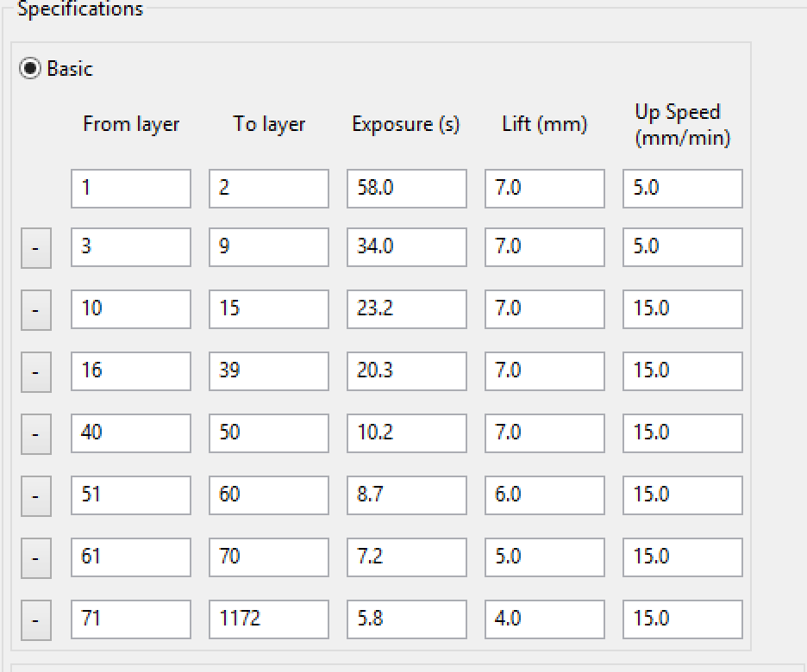
Task: Click the Up Speed field in first row
Action: tap(683, 188)
